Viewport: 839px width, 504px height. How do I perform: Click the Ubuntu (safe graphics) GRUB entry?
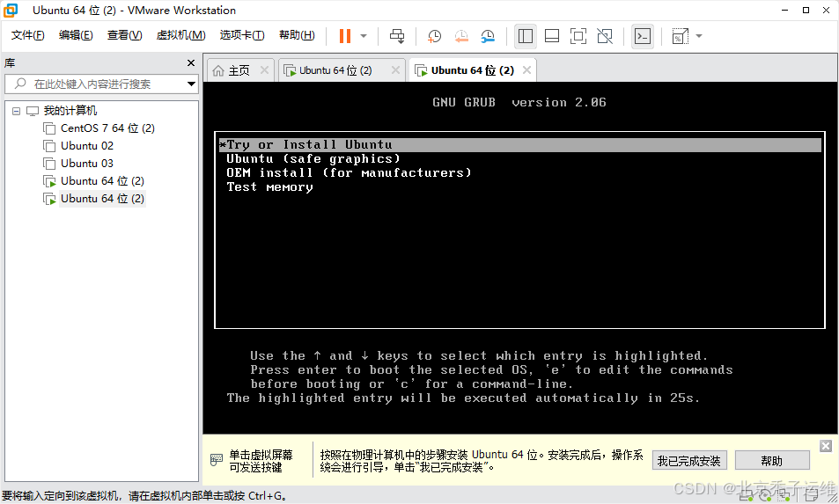click(313, 158)
